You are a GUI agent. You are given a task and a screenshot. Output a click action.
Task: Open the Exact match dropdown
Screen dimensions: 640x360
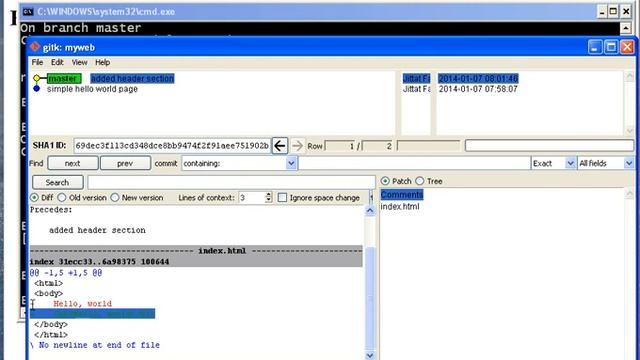point(570,163)
